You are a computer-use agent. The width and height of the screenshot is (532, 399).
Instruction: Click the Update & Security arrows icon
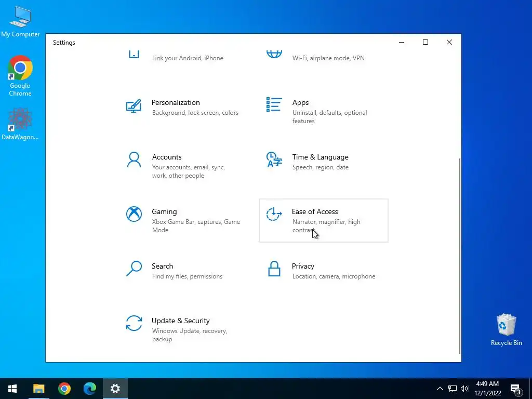[x=134, y=323]
